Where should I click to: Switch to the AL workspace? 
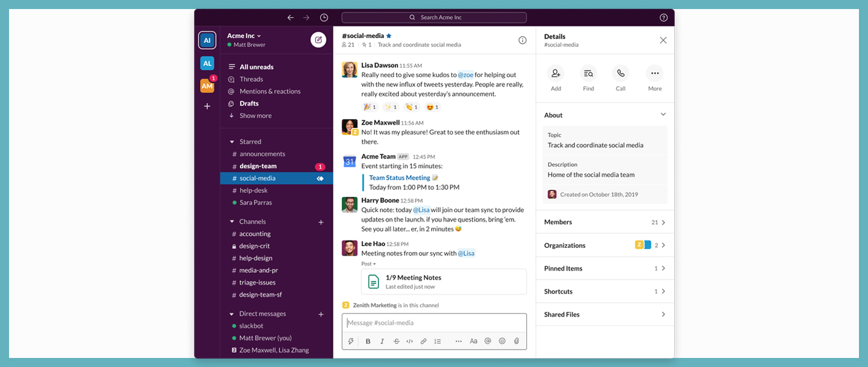coord(207,63)
